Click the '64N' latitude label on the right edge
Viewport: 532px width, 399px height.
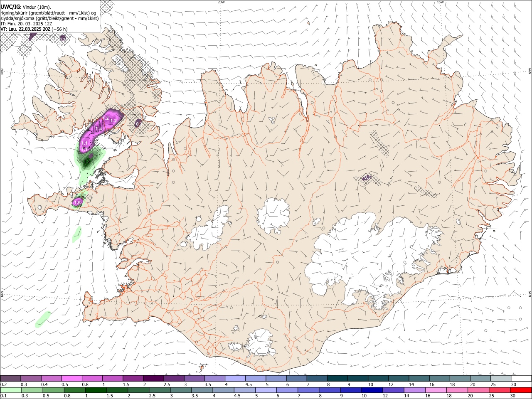[x=530, y=294]
